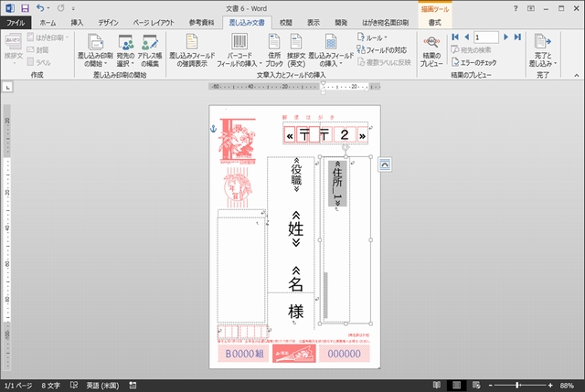Go to last record arrow
Image resolution: width=585 pixels, height=392 pixels.
(x=517, y=37)
